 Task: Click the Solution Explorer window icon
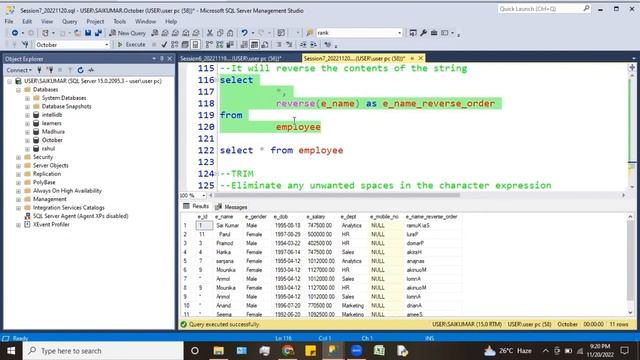pos(413,33)
